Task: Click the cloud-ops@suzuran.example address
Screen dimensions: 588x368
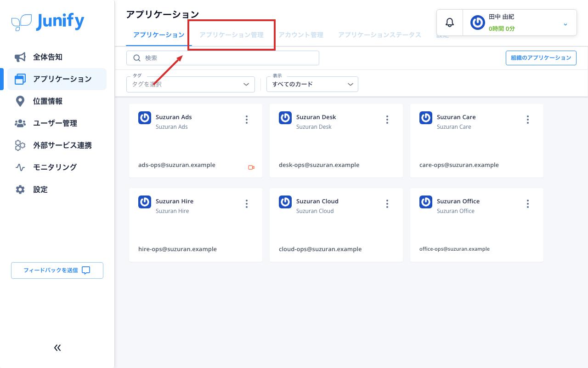Action: tap(320, 249)
